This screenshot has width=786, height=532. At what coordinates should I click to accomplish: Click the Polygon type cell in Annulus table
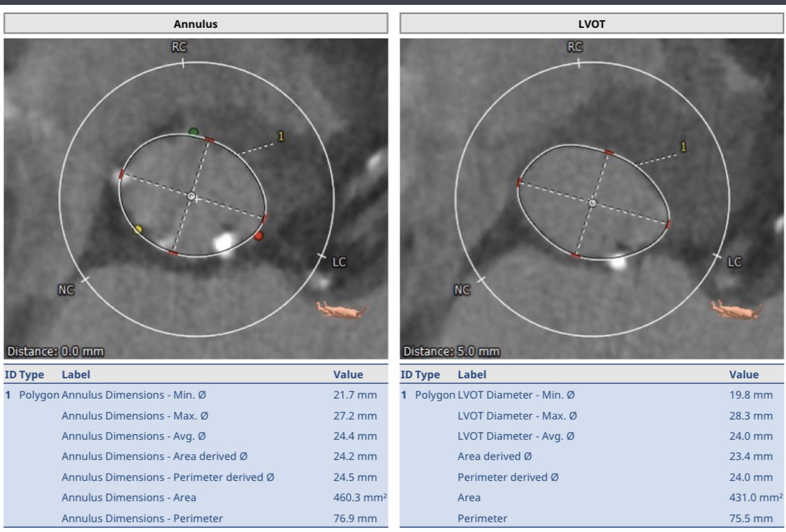(x=39, y=394)
